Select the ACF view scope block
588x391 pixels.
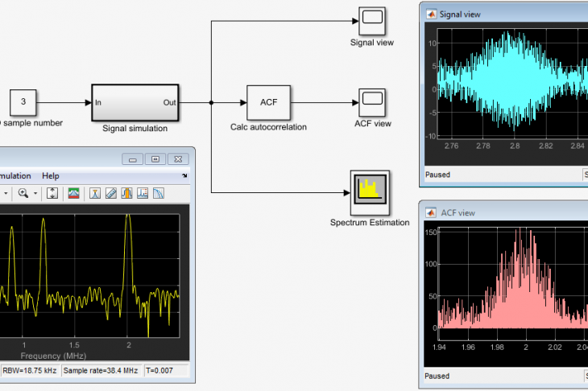pyautogui.click(x=372, y=103)
